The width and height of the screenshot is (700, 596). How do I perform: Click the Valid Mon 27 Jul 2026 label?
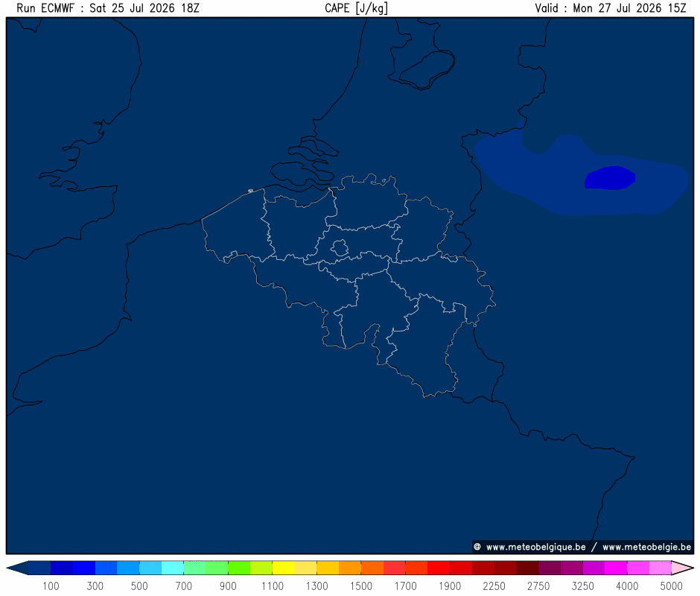pyautogui.click(x=611, y=8)
